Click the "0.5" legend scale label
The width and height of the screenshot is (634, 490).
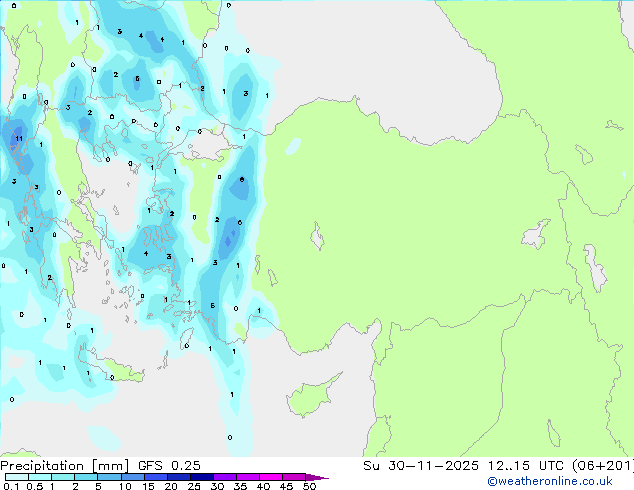(35, 486)
